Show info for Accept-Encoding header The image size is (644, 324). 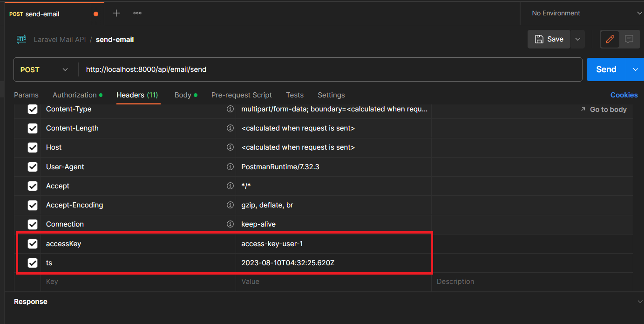230,205
